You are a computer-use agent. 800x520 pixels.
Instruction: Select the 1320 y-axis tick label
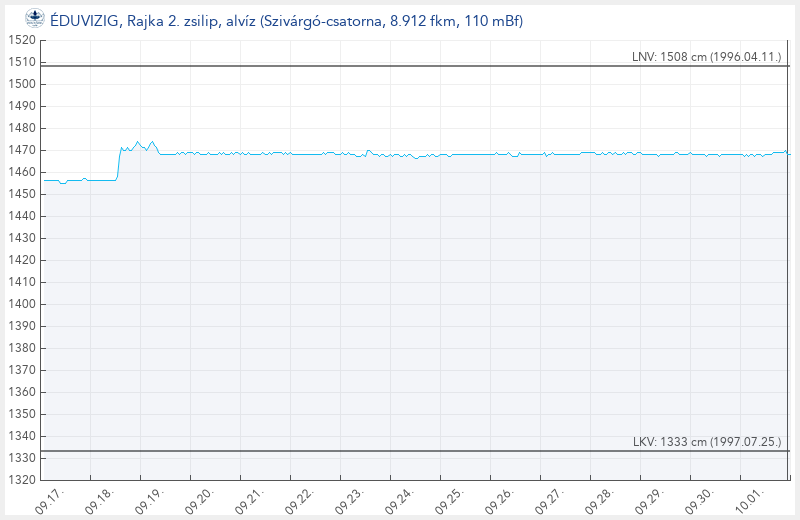tap(20, 480)
